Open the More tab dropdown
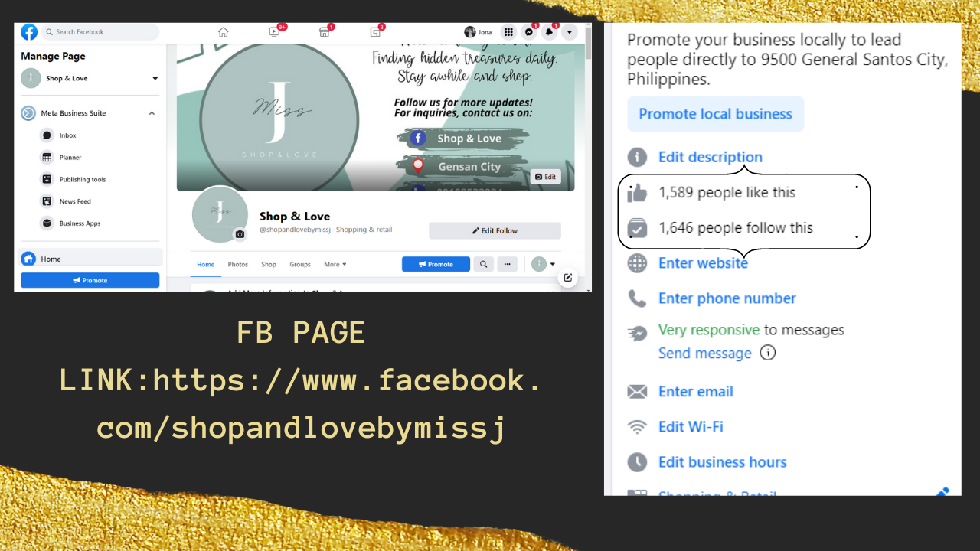This screenshot has width=980, height=551. (x=335, y=265)
